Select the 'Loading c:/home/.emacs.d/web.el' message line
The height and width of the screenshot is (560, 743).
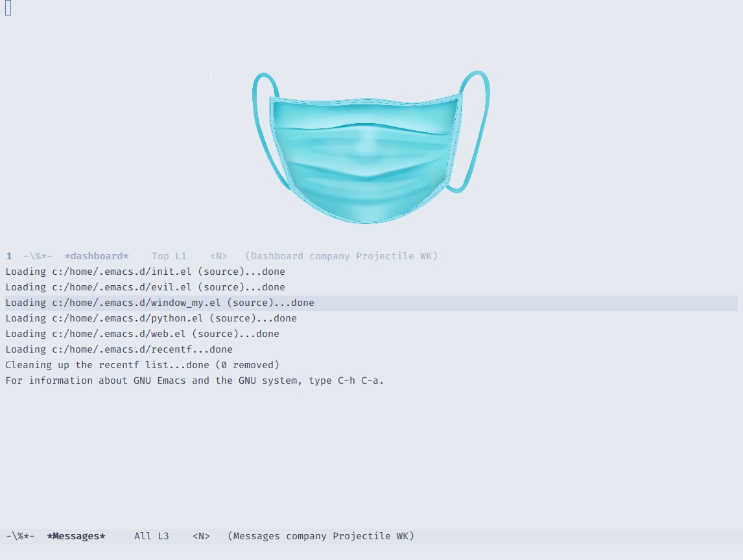[x=142, y=334]
